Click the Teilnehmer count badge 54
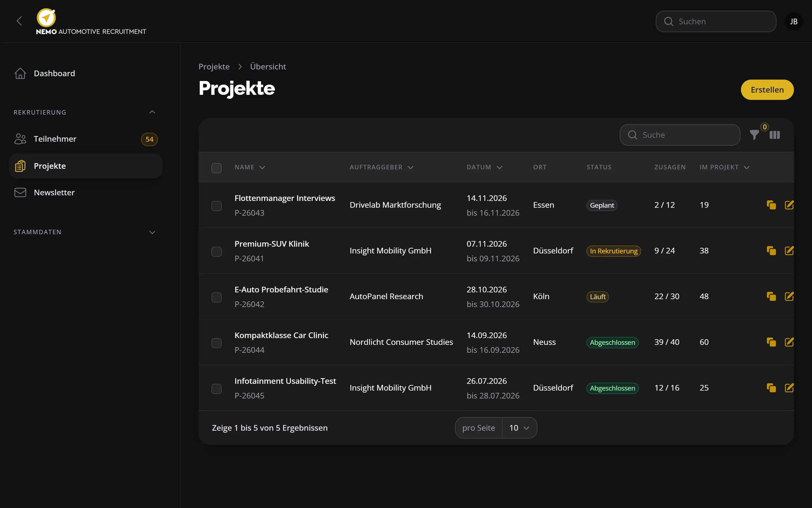The width and height of the screenshot is (812, 508). point(149,139)
